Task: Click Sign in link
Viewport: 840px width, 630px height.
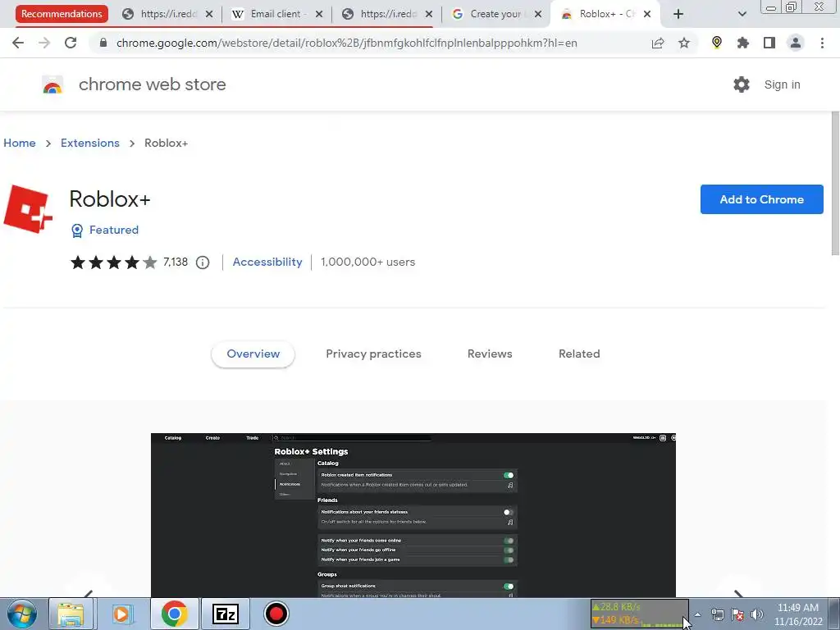Action: click(x=782, y=84)
